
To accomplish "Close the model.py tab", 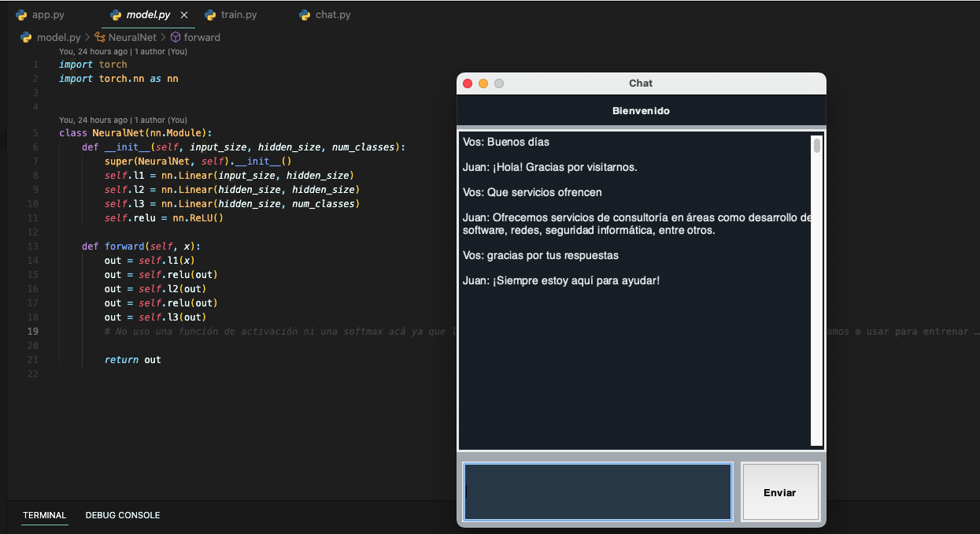I will pos(184,15).
